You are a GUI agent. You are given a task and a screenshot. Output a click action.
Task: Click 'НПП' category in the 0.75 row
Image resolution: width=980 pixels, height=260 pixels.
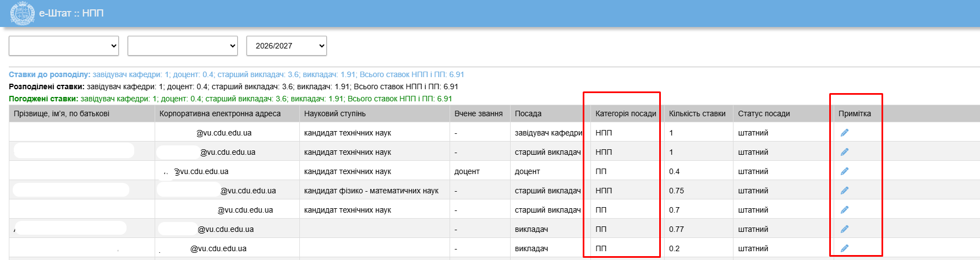[604, 191]
